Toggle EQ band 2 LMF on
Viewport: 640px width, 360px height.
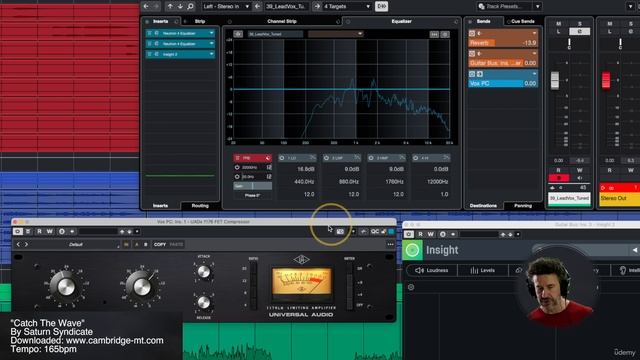pos(326,158)
